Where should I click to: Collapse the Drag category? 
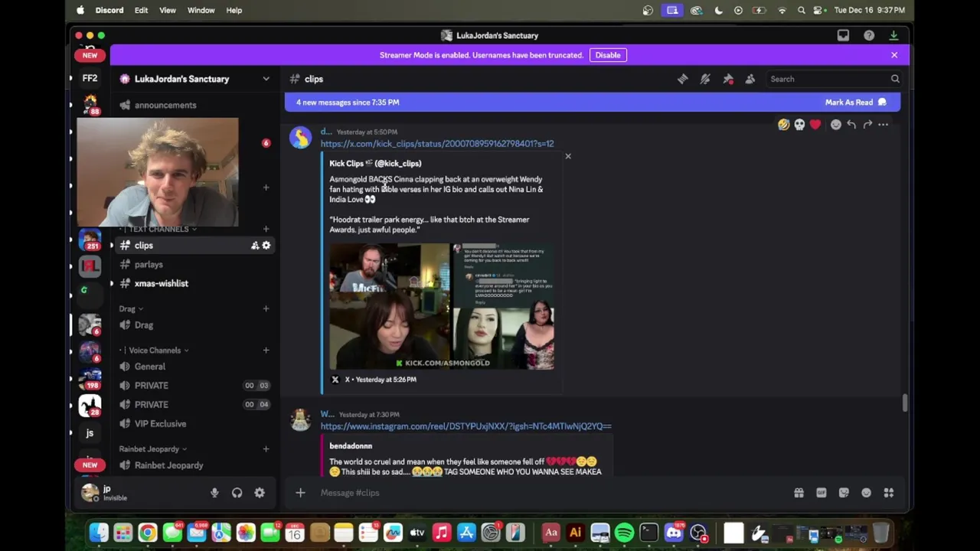click(x=131, y=309)
